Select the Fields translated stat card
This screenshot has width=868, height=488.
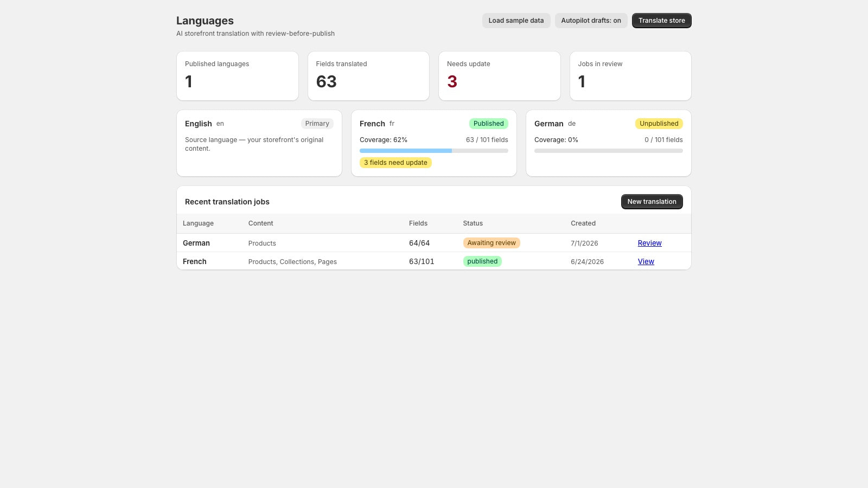point(368,76)
